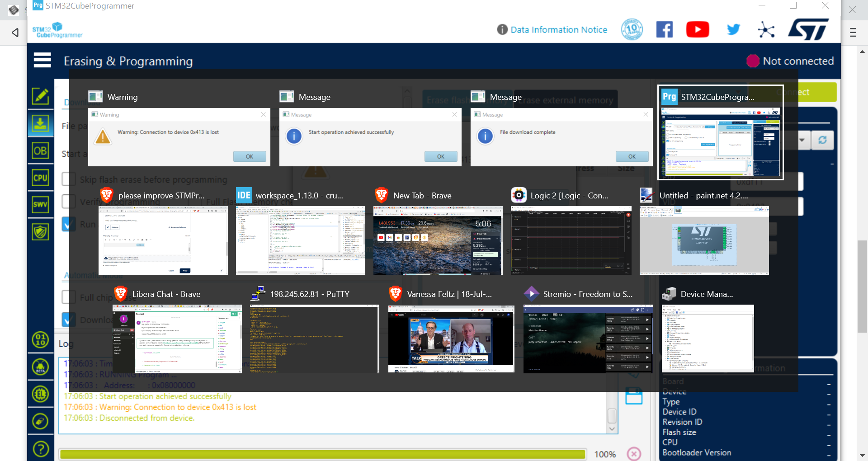Open the SWV viewer icon
This screenshot has height=461, width=868.
(x=40, y=204)
